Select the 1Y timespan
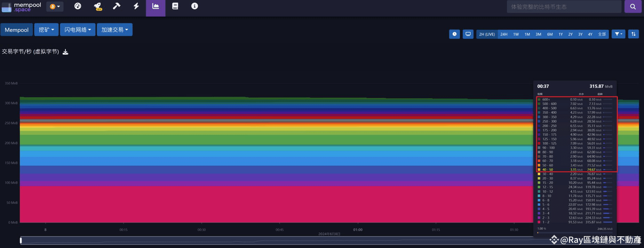 tap(560, 34)
